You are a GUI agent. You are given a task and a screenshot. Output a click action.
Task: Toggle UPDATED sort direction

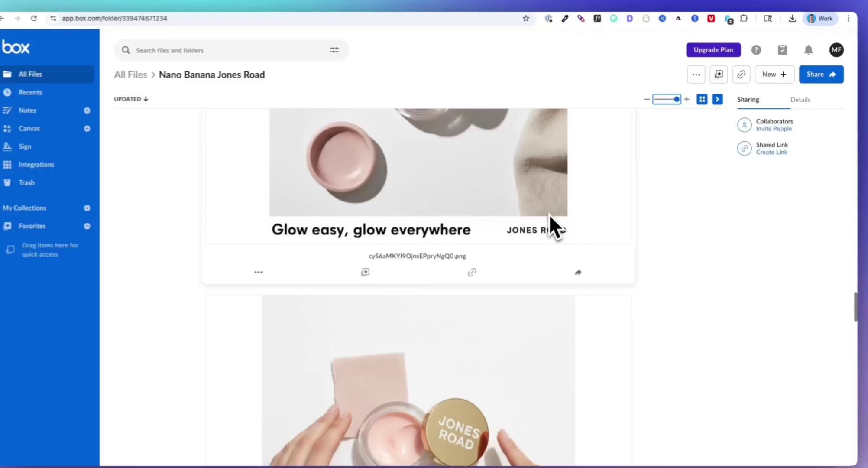click(131, 99)
